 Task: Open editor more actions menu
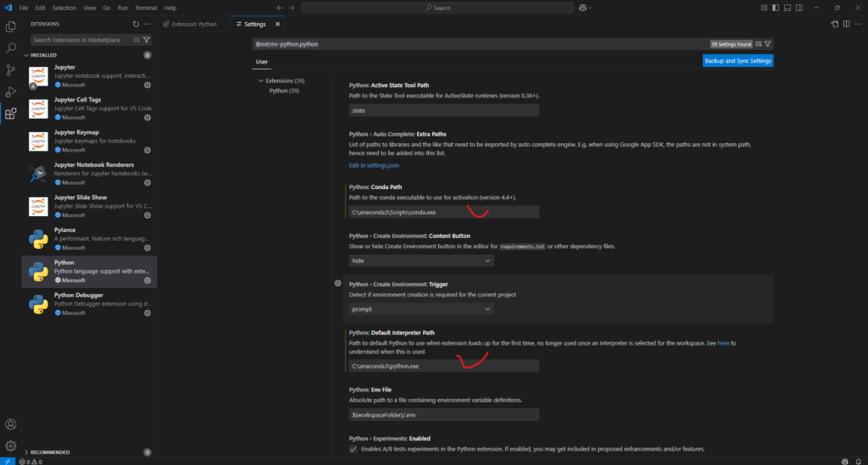point(858,25)
